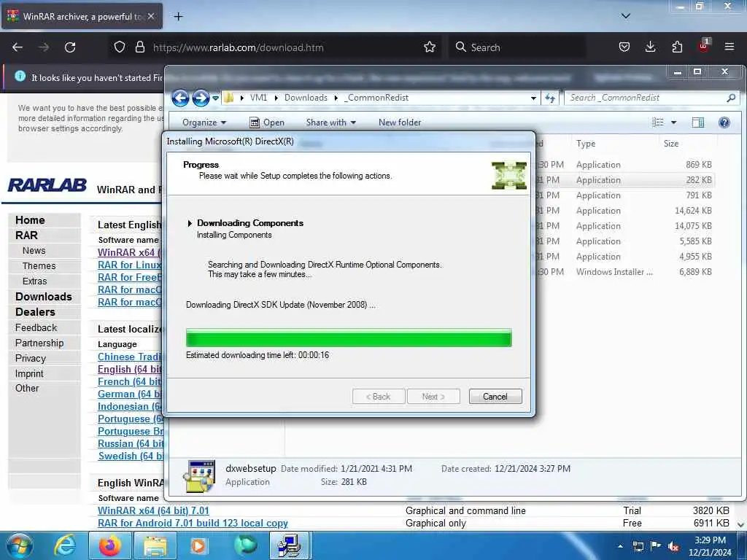
Task: Click Downloads in the address breadcrumb
Action: click(306, 98)
